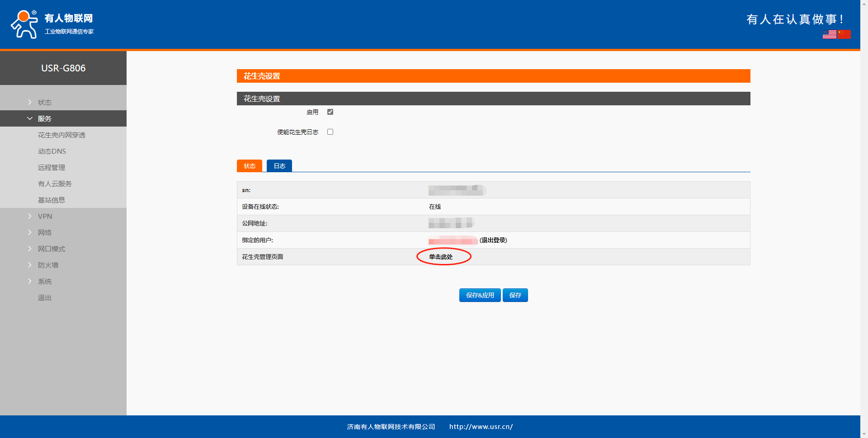Enable the 使能花生壳日志 checkbox

[x=330, y=132]
